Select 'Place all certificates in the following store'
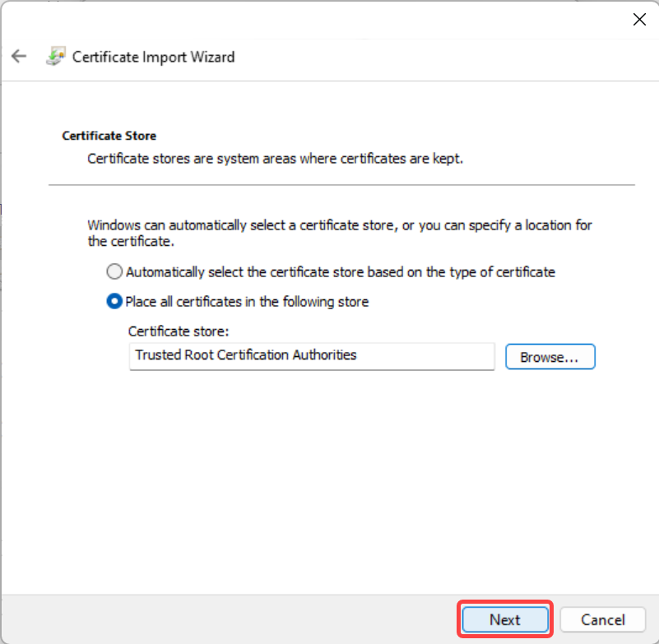This screenshot has width=659, height=644. click(114, 302)
